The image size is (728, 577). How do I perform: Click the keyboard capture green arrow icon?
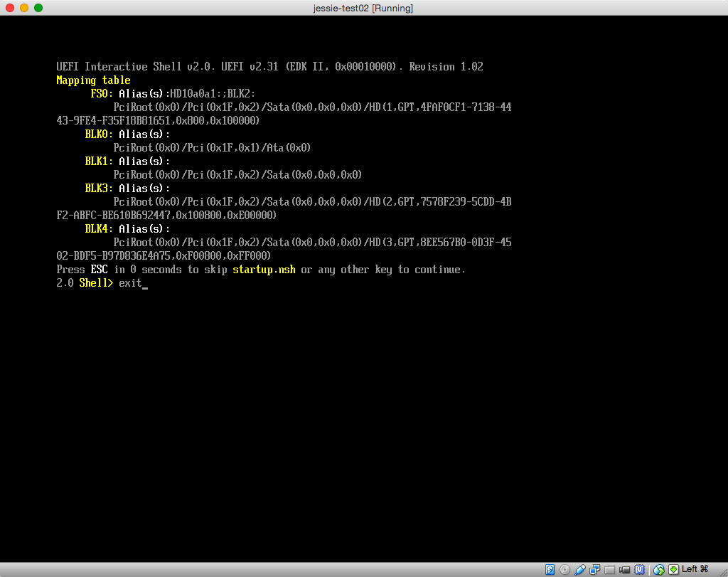point(674,570)
